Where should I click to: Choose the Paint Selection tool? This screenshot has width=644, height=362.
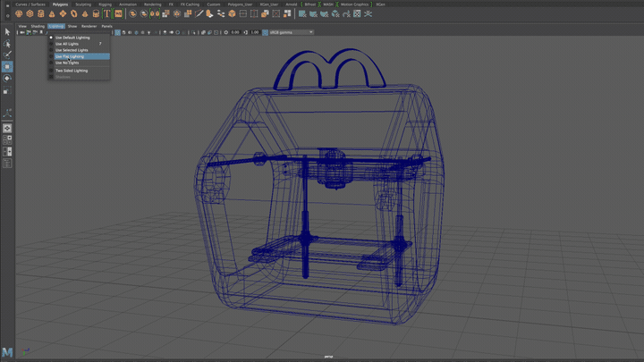pyautogui.click(x=7, y=55)
